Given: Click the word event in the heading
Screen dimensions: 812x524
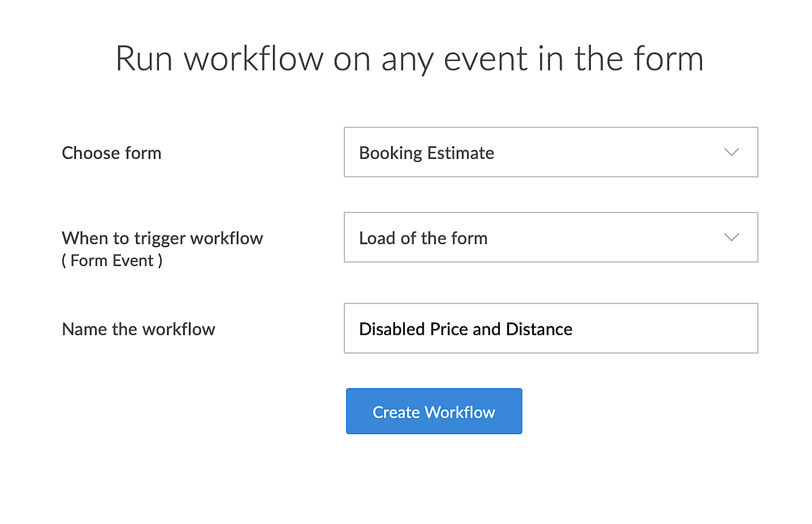Looking at the screenshot, I should click(x=485, y=59).
